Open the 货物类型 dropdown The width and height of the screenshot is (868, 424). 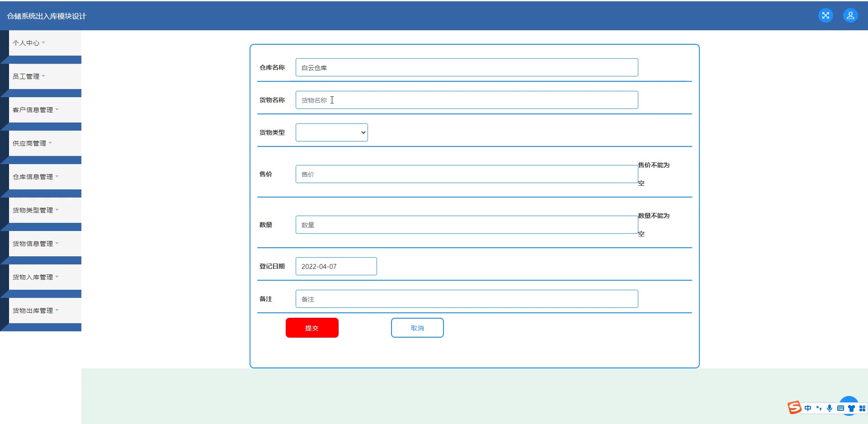click(332, 132)
